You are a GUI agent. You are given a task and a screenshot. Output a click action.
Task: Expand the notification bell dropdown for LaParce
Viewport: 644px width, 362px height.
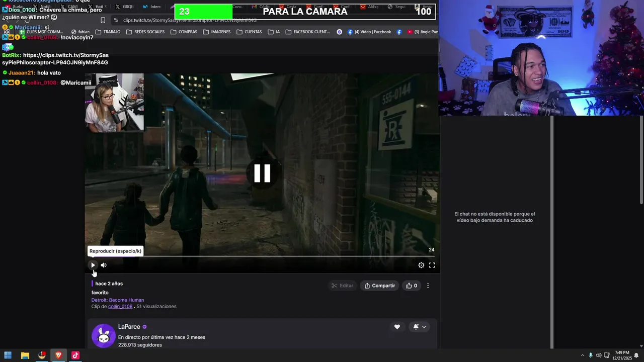pyautogui.click(x=420, y=327)
